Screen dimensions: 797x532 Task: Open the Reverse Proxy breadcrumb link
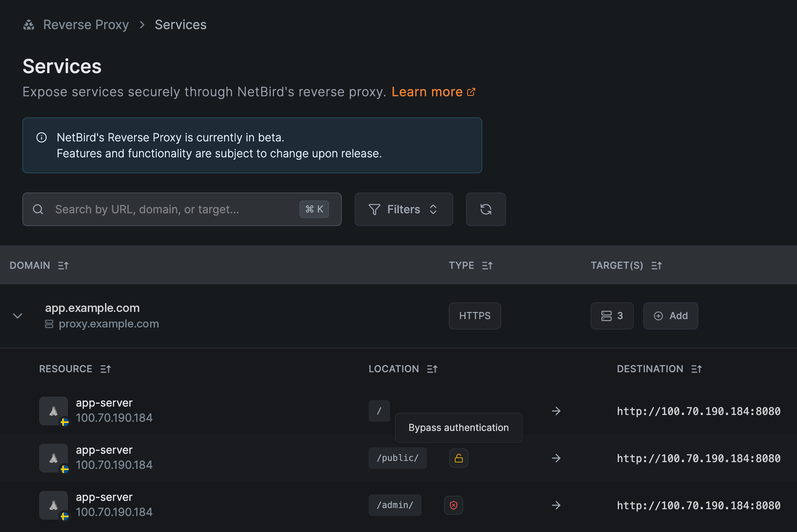[x=86, y=25]
